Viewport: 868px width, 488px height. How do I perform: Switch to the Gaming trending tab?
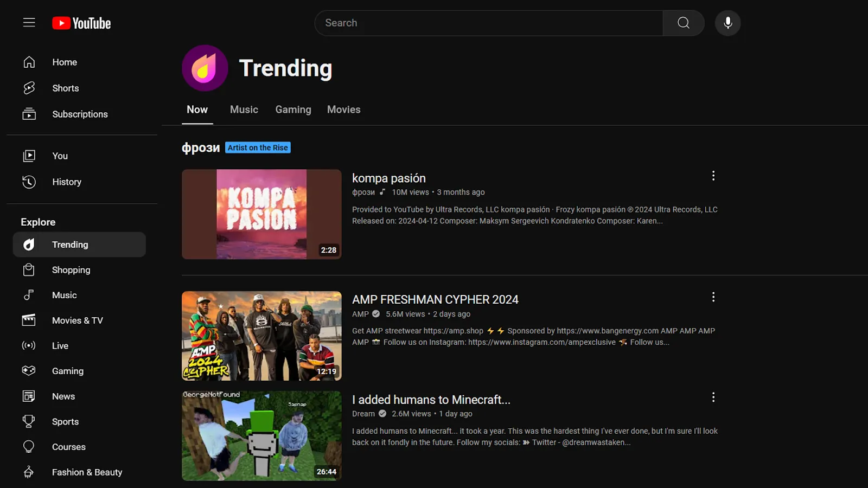coord(293,110)
